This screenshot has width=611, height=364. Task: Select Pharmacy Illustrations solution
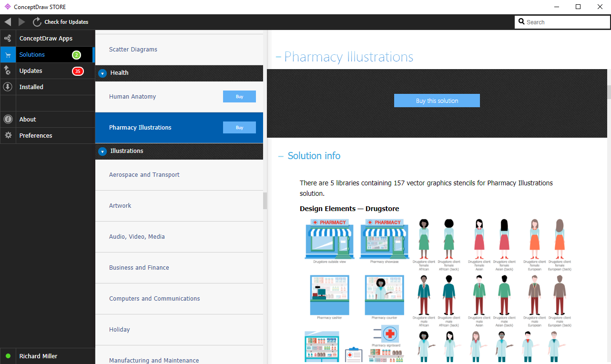click(x=179, y=128)
